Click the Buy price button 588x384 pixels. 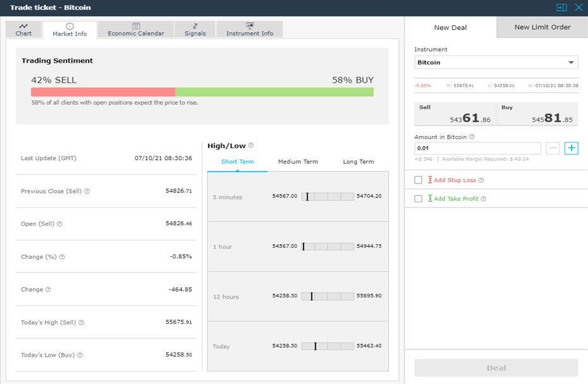[x=537, y=114]
